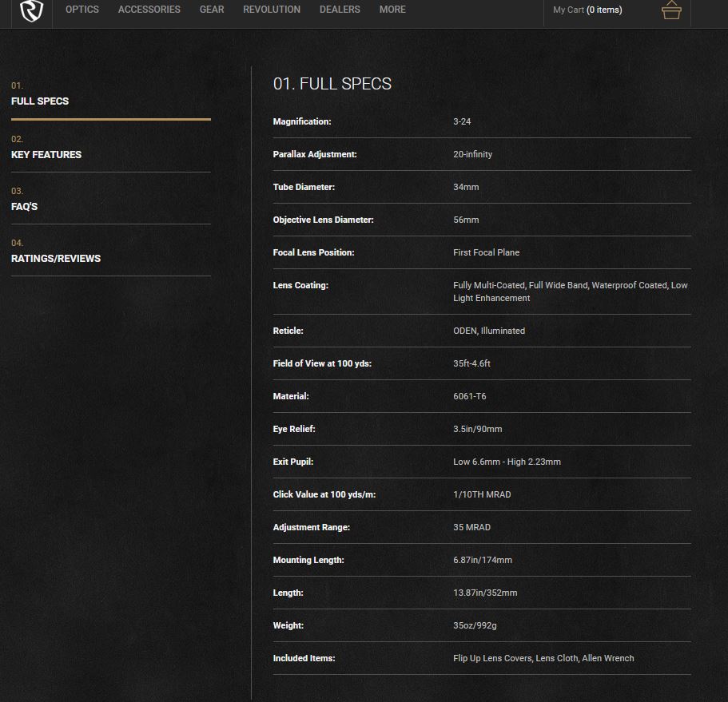Select the First Focal Plane value
728x702 pixels.
(486, 252)
